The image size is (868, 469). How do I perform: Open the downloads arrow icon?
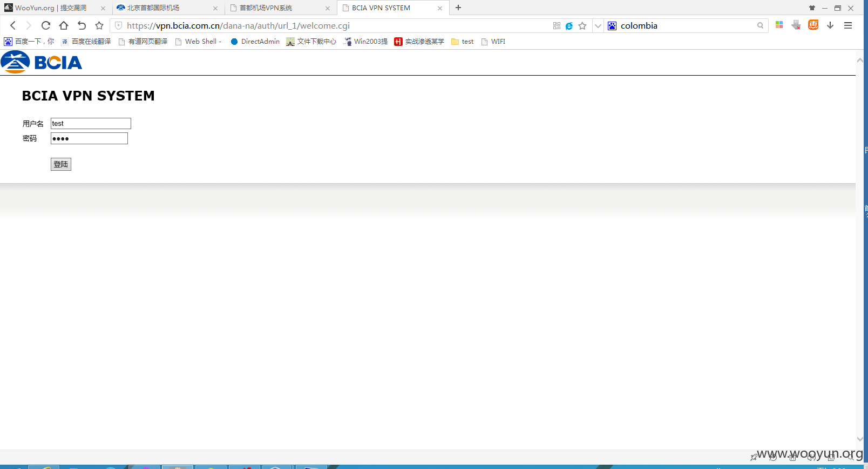(x=830, y=25)
